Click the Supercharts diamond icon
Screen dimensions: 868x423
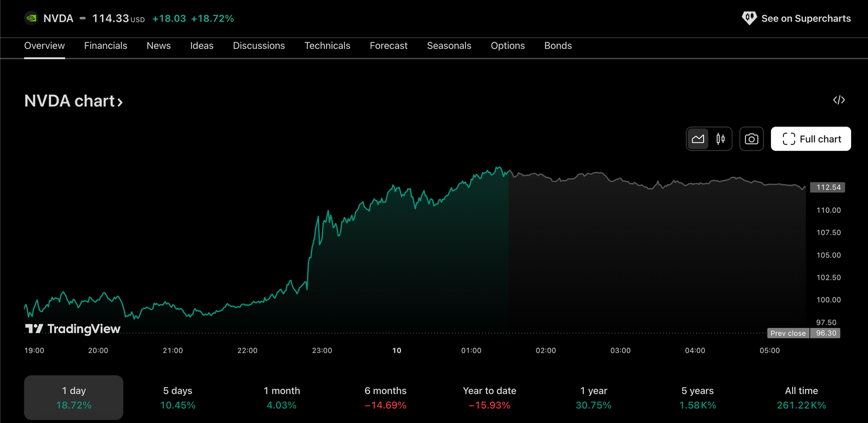click(x=749, y=18)
